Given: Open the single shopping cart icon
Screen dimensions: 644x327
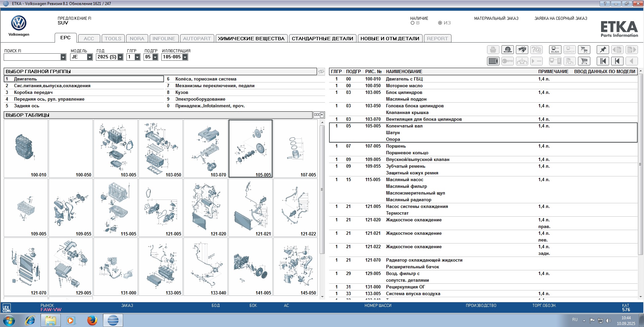Looking at the screenshot, I should [x=584, y=61].
